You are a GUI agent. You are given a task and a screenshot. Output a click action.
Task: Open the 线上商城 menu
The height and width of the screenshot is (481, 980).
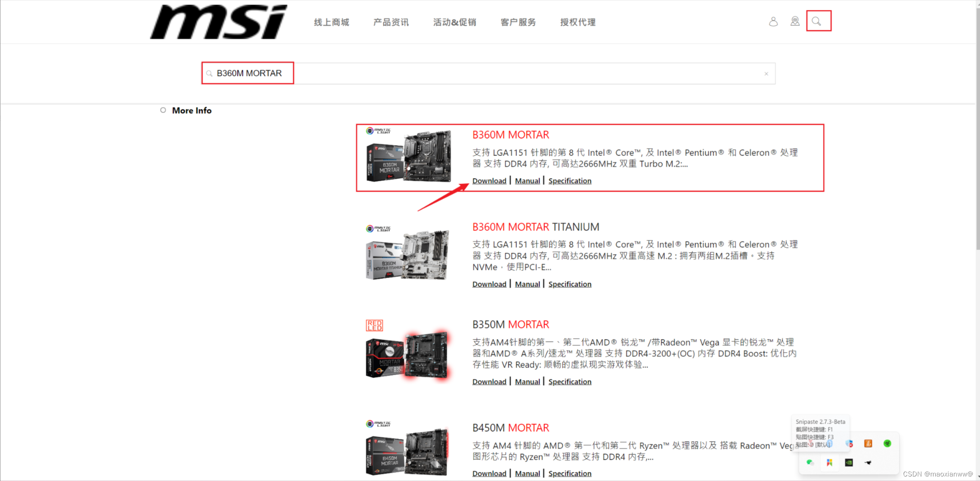point(331,22)
